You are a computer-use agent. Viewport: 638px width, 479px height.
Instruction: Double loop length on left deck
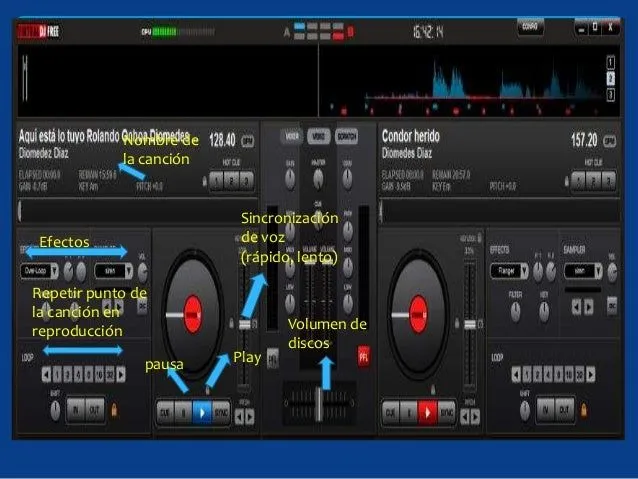[121, 374]
